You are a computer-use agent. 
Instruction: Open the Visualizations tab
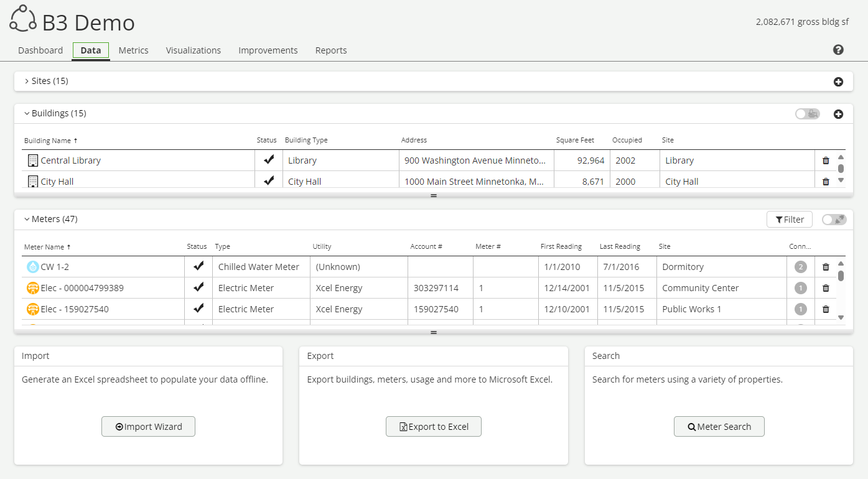click(193, 50)
